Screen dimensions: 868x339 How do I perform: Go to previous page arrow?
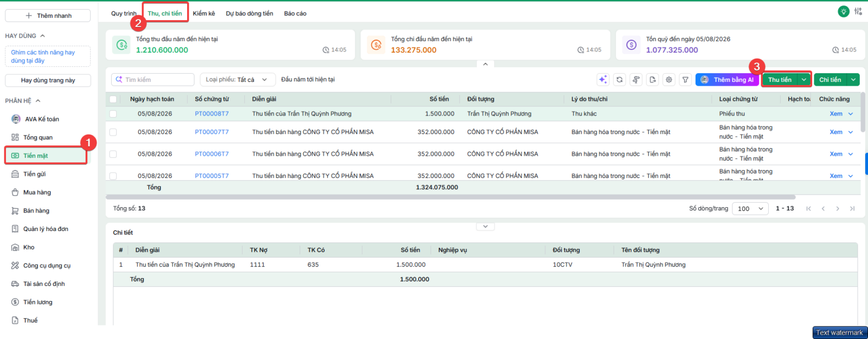coord(824,209)
